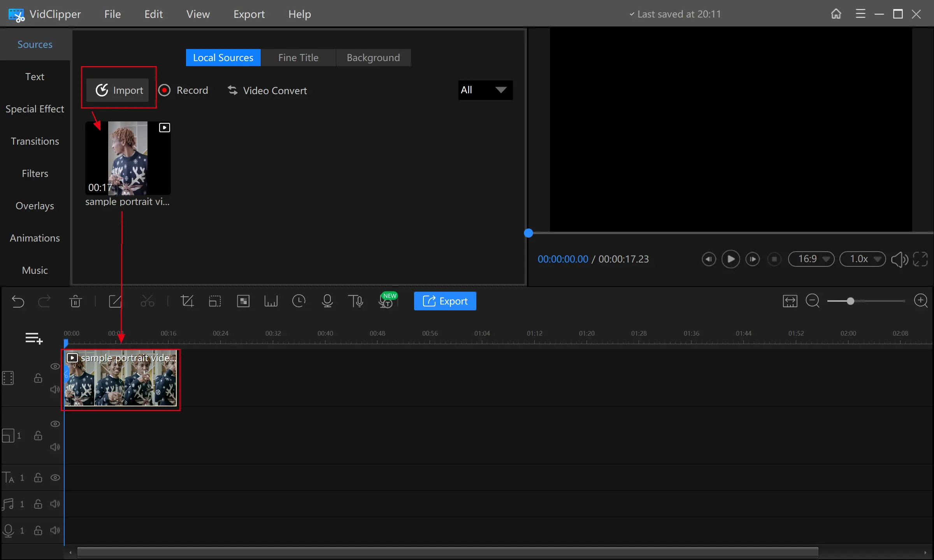Select the audio record icon
Image resolution: width=934 pixels, height=560 pixels.
tap(328, 301)
